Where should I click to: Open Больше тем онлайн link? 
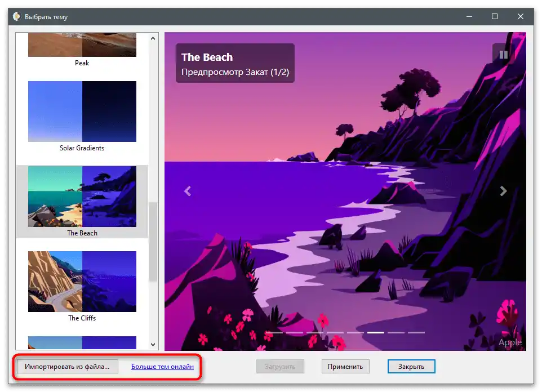(162, 367)
